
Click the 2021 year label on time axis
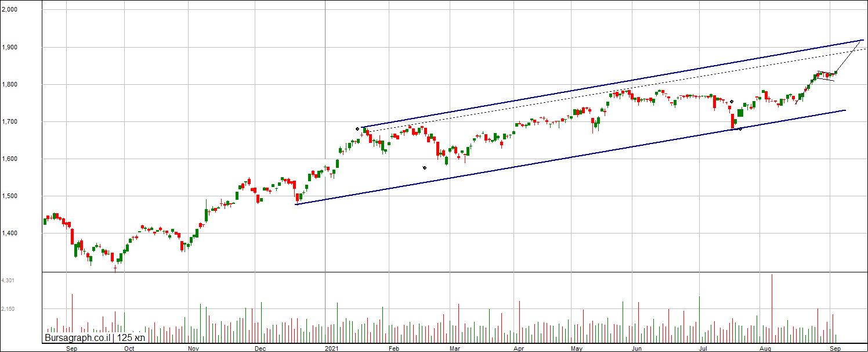[332, 349]
